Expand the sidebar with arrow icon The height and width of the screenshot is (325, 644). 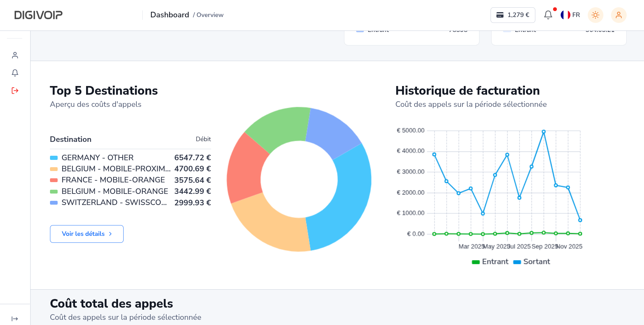pyautogui.click(x=15, y=319)
